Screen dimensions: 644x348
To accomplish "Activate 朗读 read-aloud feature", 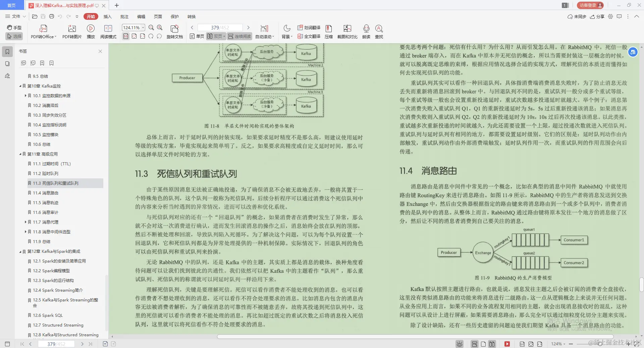I will (x=366, y=31).
